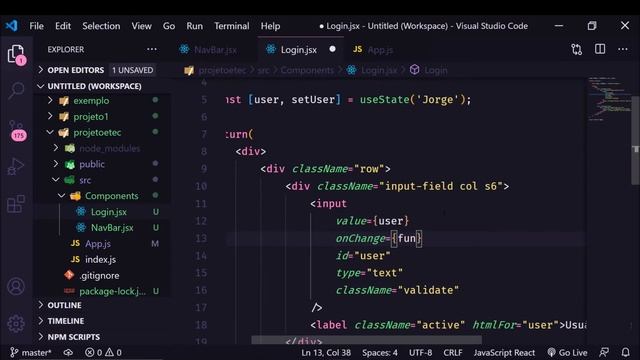Click the editor vertical scrollbar
Image resolution: width=640 pixels, height=360 pixels.
click(636, 140)
